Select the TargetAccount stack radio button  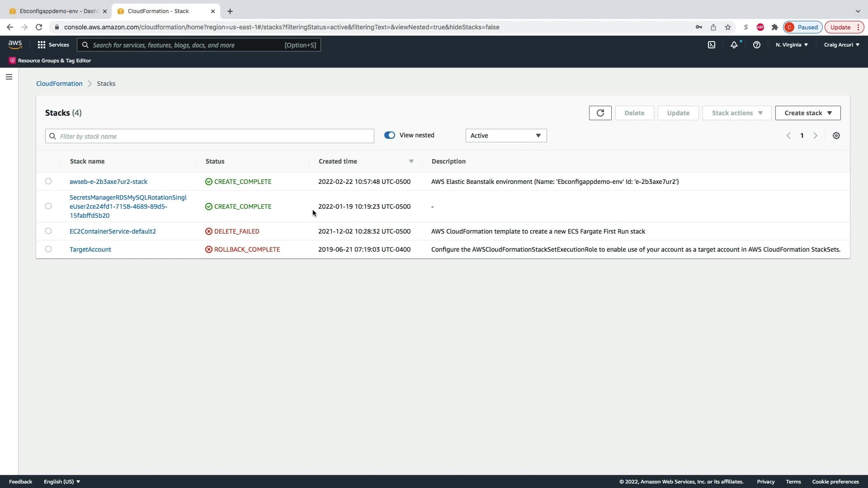tap(48, 249)
